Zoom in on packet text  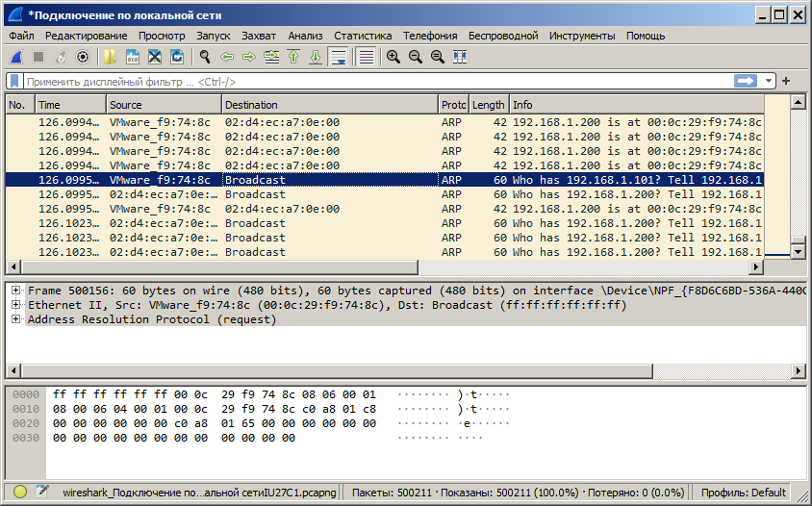pyautogui.click(x=393, y=57)
